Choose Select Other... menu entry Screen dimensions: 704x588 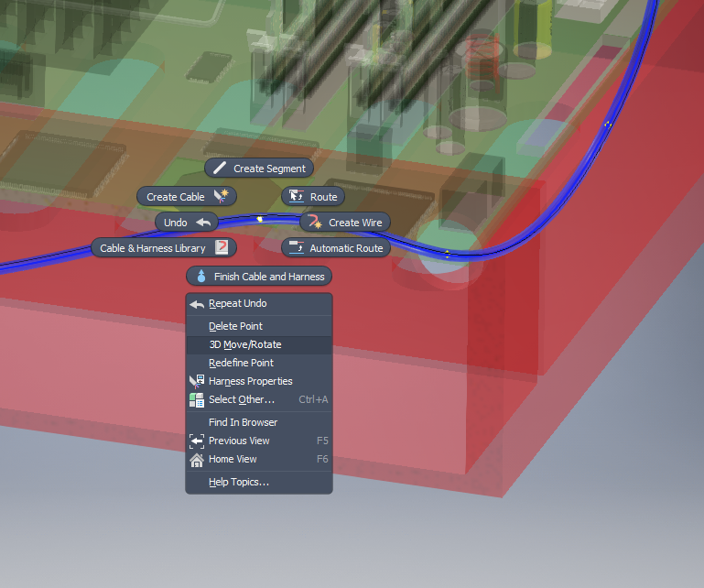(x=259, y=400)
